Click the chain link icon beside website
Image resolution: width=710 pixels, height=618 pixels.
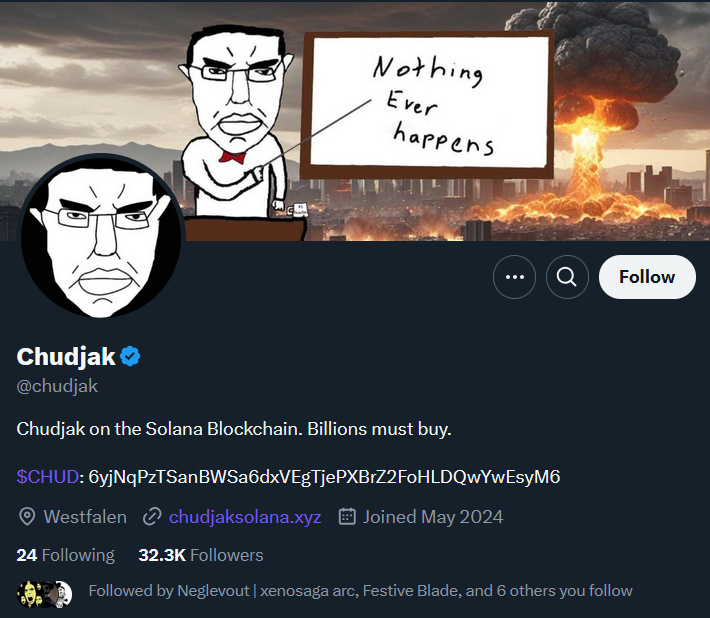pos(152,517)
